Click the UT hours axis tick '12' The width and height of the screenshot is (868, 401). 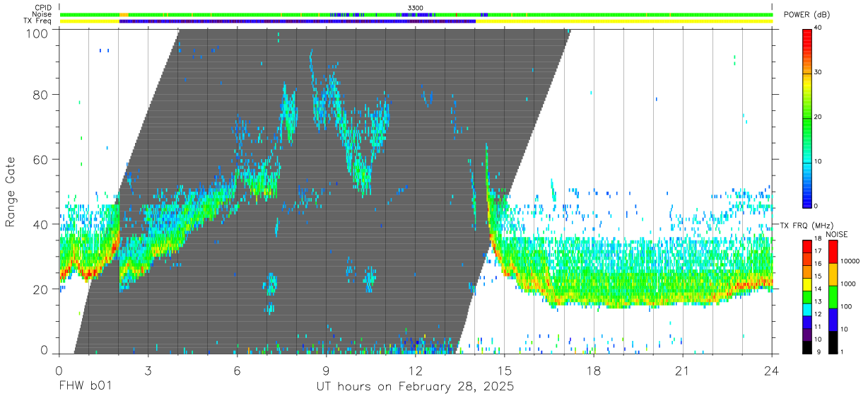(x=416, y=370)
